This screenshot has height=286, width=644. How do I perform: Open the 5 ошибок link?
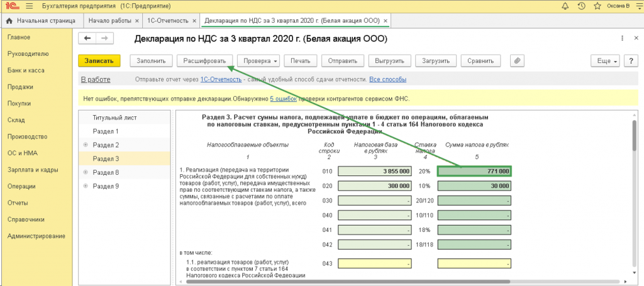tap(284, 99)
